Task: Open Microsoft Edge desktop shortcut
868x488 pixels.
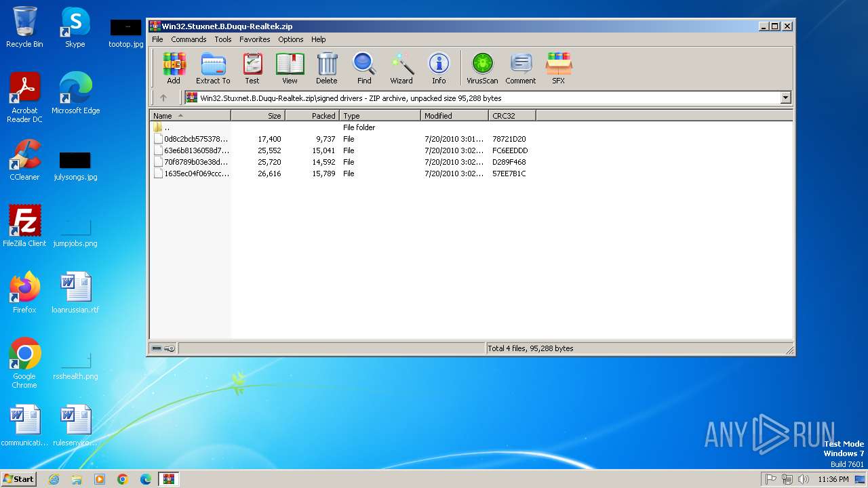Action: [75, 94]
